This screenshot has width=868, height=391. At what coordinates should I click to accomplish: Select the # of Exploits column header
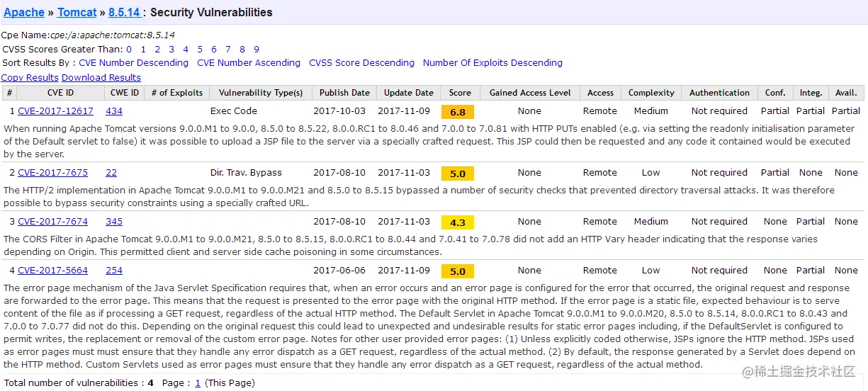177,93
